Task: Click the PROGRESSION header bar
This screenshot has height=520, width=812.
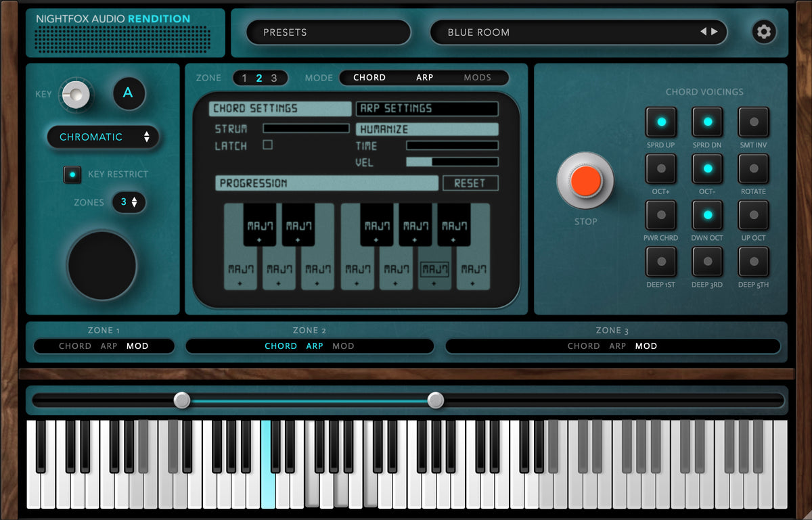Action: 327,183
